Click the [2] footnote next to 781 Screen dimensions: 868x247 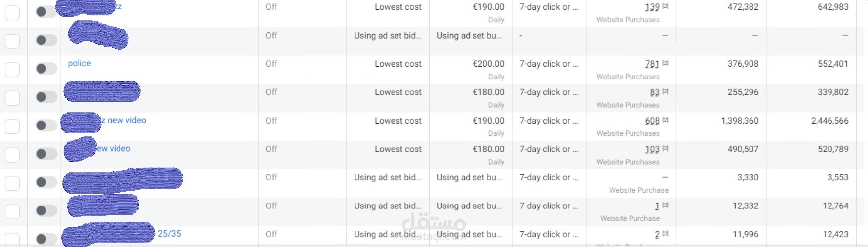665,63
